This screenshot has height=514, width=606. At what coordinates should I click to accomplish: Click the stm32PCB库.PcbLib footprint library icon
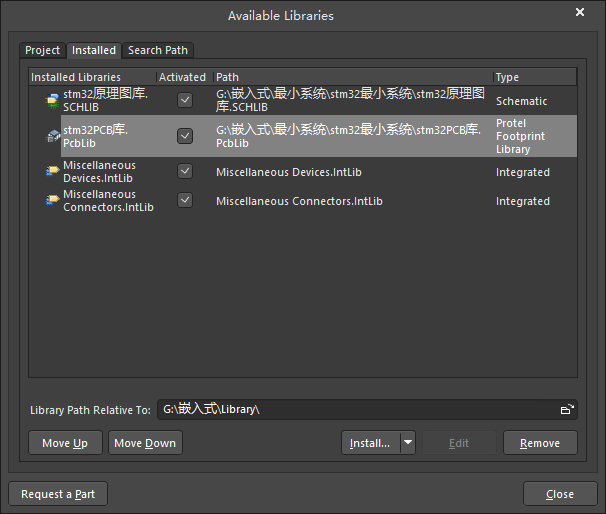pos(53,136)
